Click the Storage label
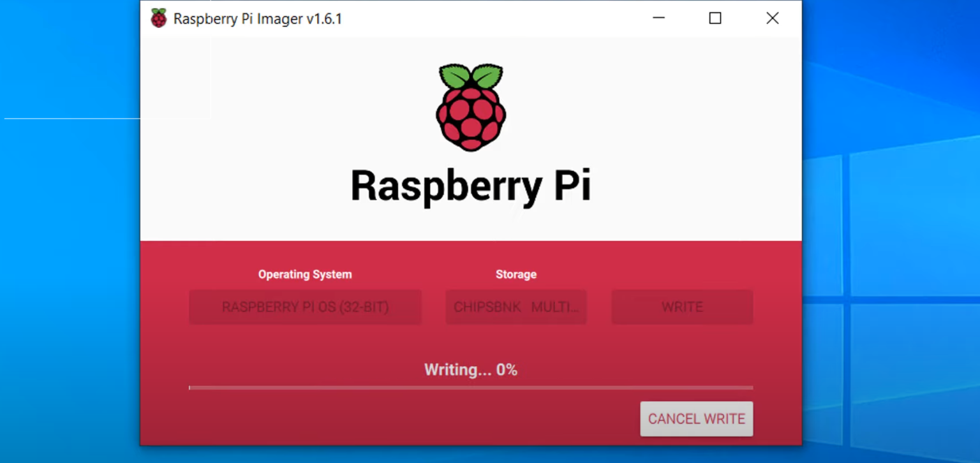 [x=516, y=274]
